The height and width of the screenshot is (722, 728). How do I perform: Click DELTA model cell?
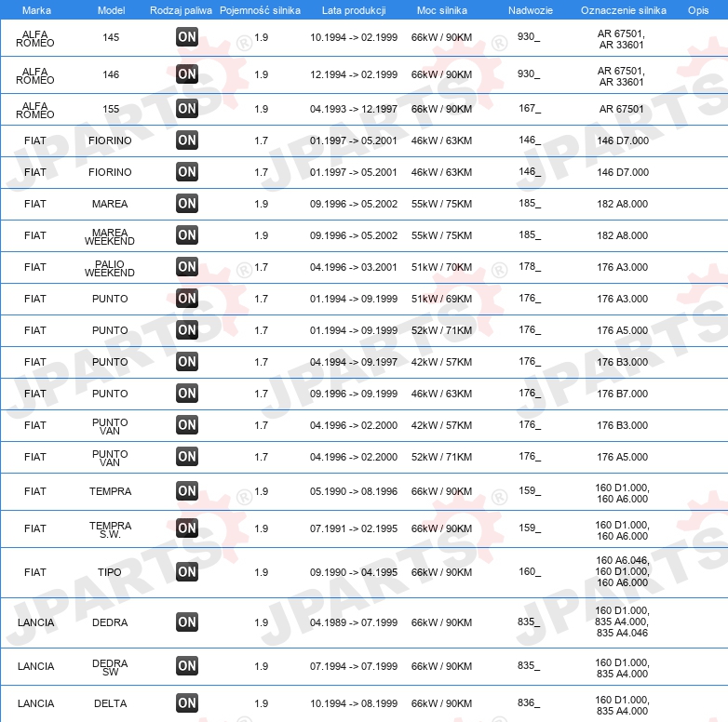click(x=110, y=703)
